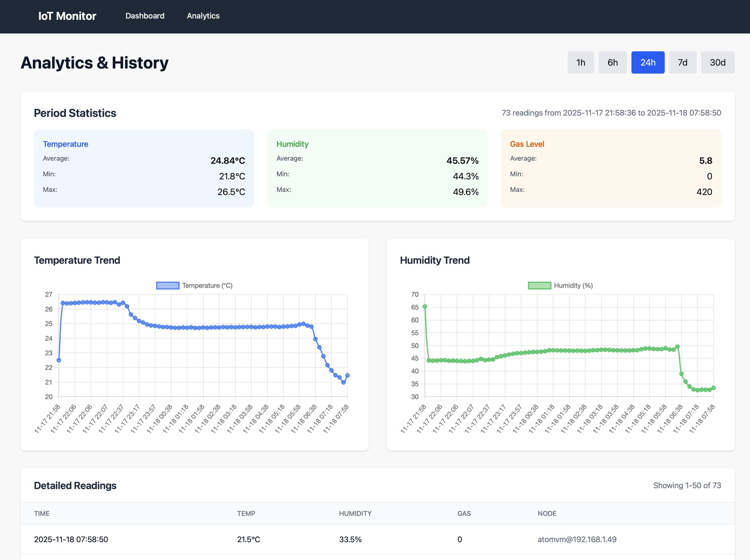Screen dimensions: 750x560
Task: Switch to the 24h time range
Action: pos(647,62)
